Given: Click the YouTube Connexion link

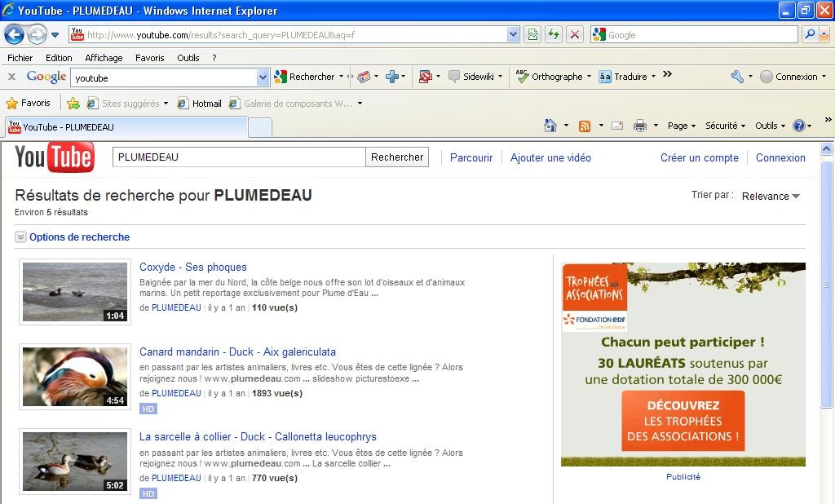Looking at the screenshot, I should pos(780,157).
